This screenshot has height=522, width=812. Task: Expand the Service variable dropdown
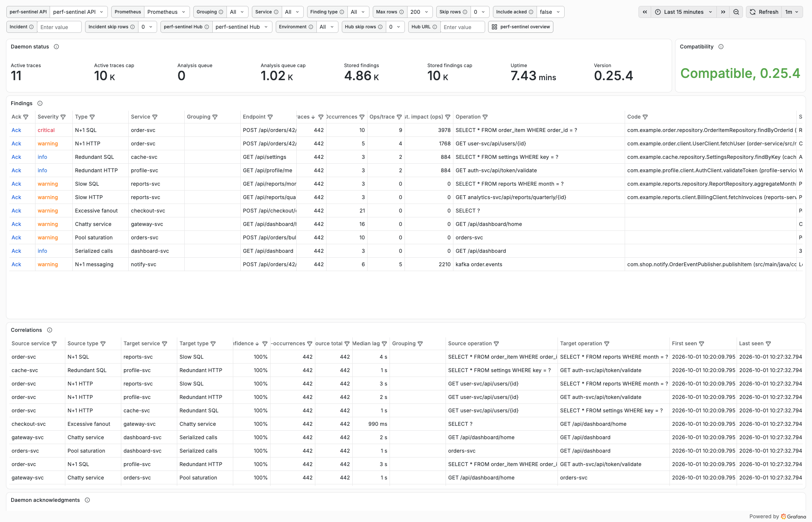click(x=293, y=12)
